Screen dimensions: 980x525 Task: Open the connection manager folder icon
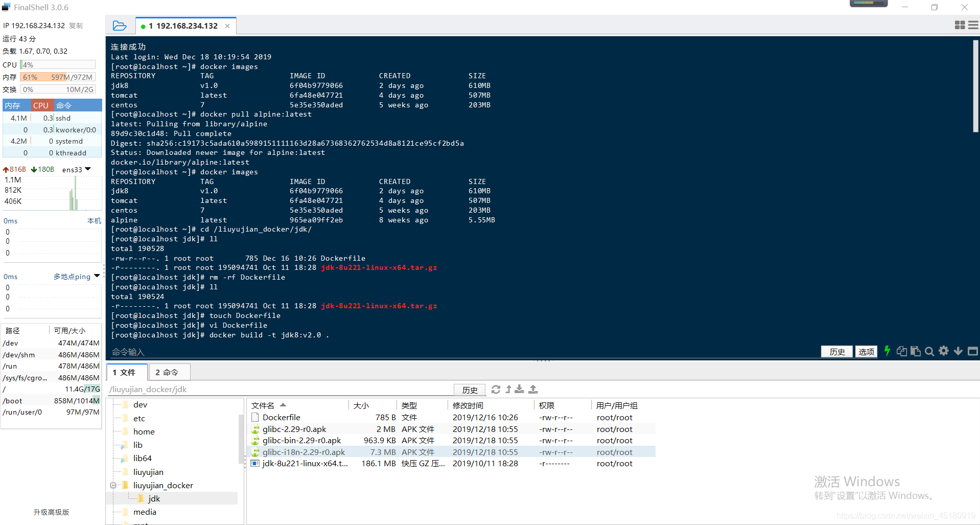120,26
